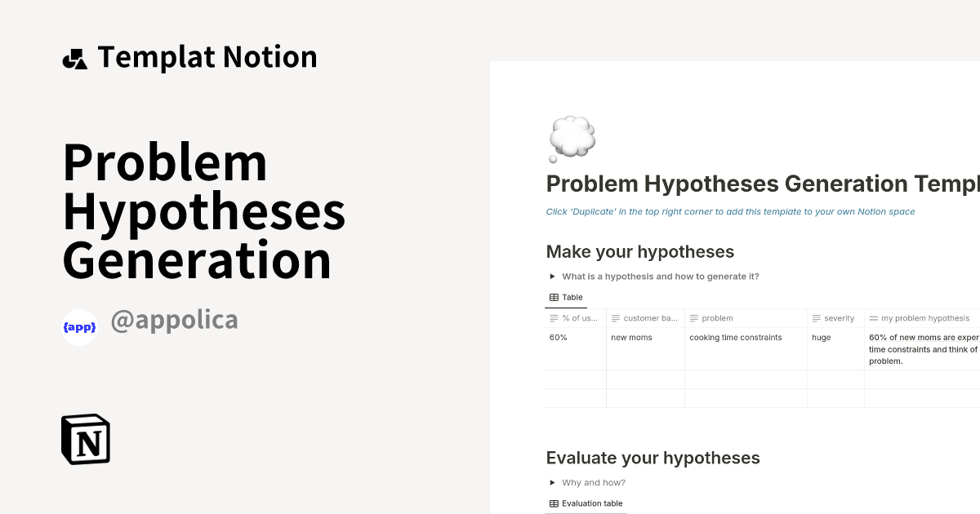
Task: Click the @appolica {app} avatar icon
Action: 79,327
